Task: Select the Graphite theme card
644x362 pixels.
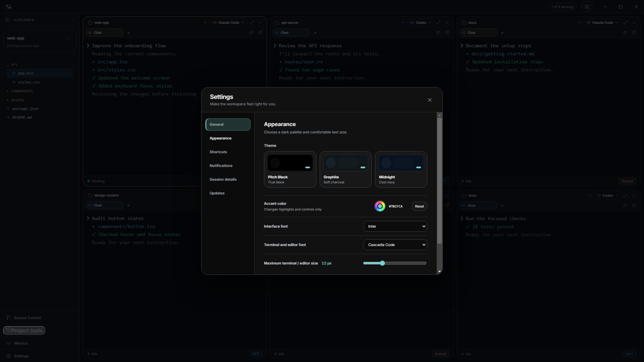Action: tap(345, 169)
